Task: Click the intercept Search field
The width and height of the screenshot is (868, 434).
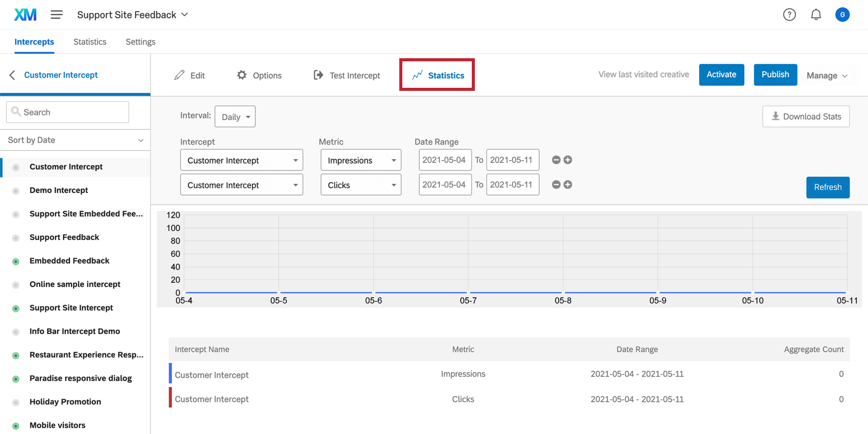Action: (x=67, y=112)
